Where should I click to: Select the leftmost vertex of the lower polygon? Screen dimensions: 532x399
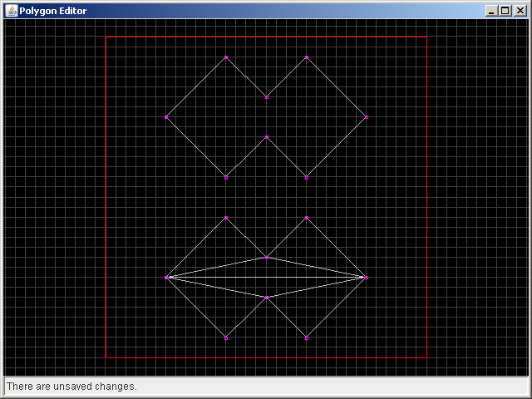click(x=166, y=277)
